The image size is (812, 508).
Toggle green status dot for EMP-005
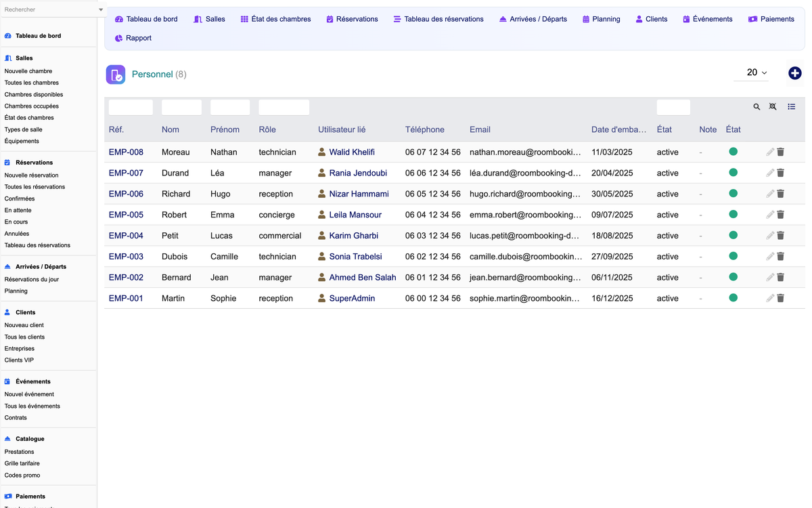click(733, 214)
